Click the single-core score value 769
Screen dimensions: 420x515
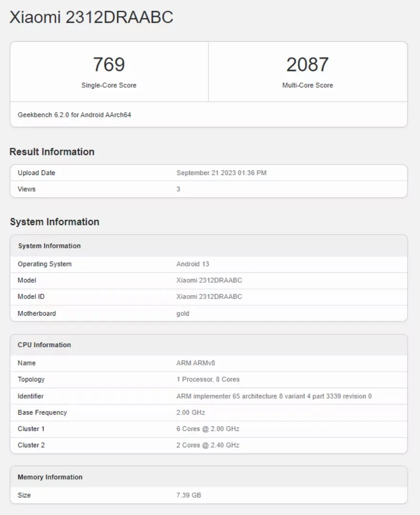[109, 65]
